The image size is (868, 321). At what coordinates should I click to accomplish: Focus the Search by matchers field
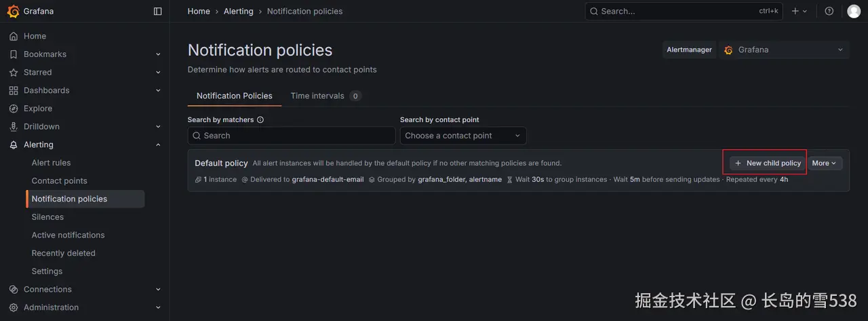(292, 136)
